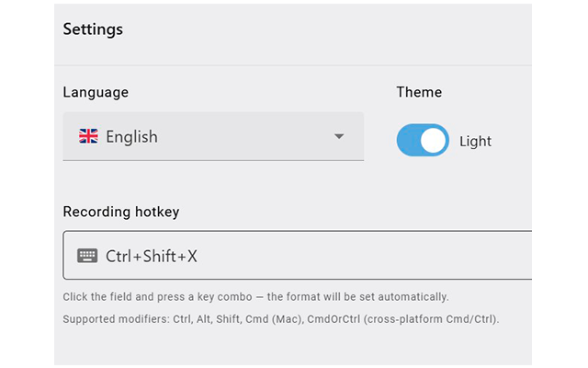The width and height of the screenshot is (588, 368).
Task: Click empty space right of hotkey text in field
Action: click(367, 256)
